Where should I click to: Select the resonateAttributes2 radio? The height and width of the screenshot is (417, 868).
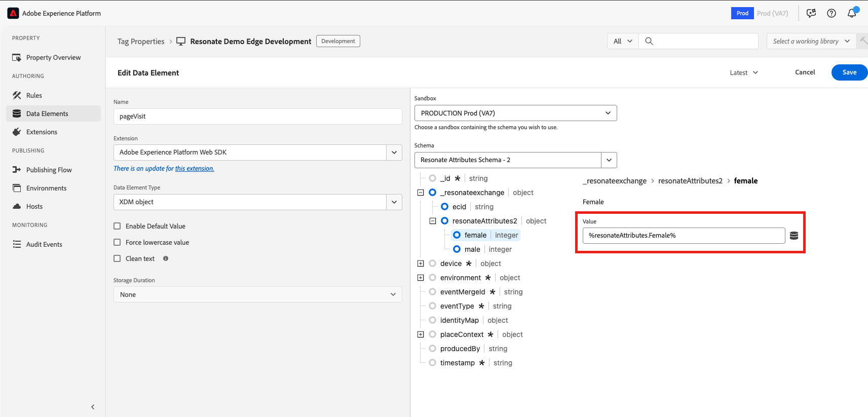(444, 221)
